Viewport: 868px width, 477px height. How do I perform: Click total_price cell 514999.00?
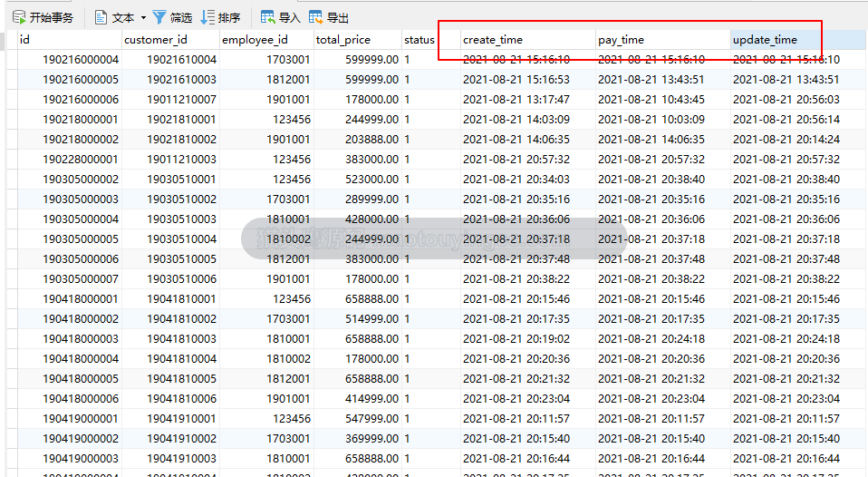tap(358, 319)
